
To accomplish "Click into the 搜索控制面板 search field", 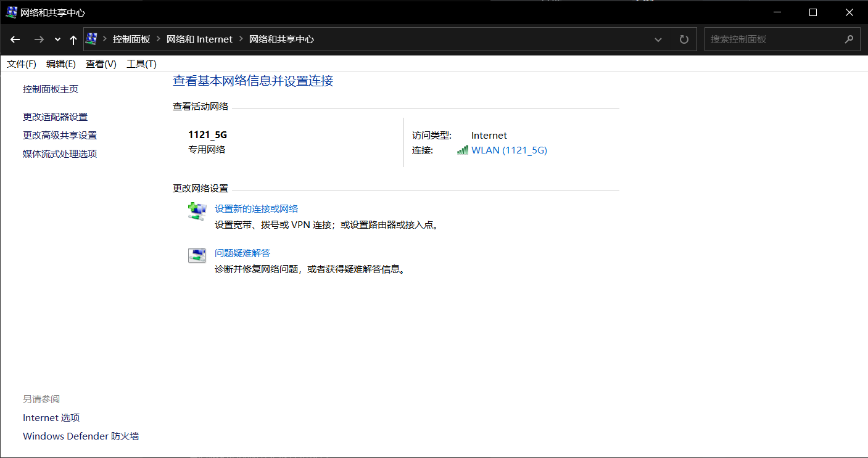I will [x=774, y=39].
